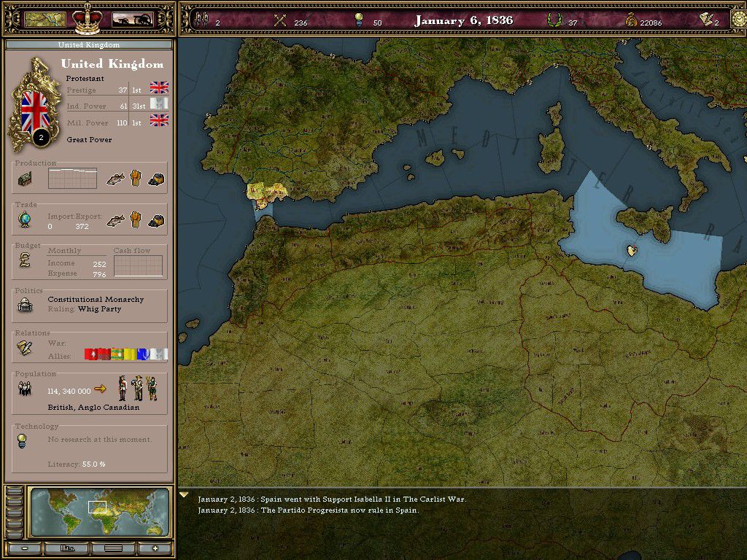This screenshot has width=747, height=560.
Task: Click the 'Protestant' religion text
Action: (85, 79)
